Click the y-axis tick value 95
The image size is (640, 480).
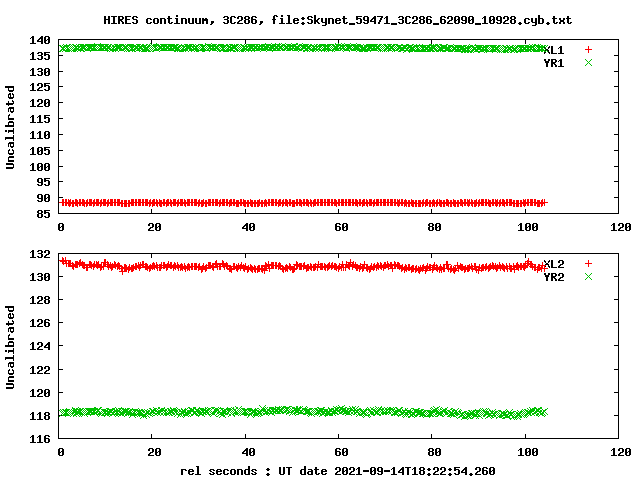43,182
